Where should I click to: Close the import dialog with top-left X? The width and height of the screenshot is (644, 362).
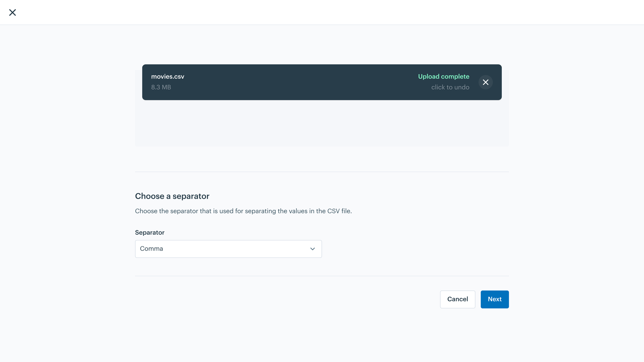coord(12,12)
